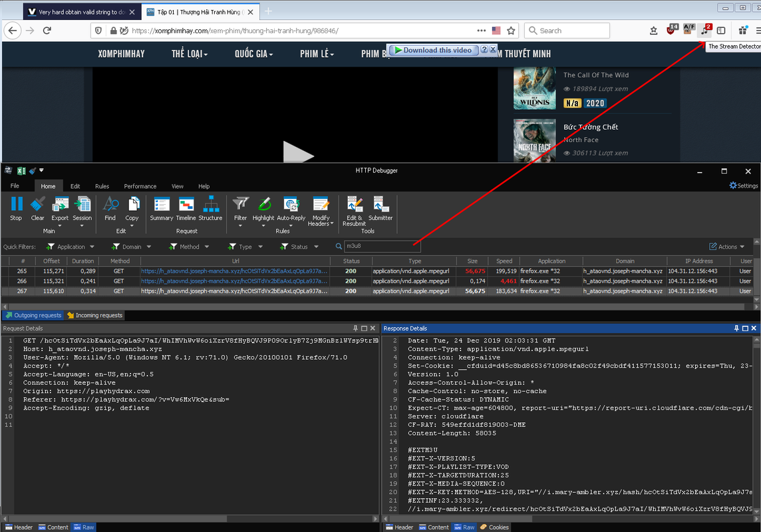
Task: Play the video in browser
Action: [x=297, y=152]
